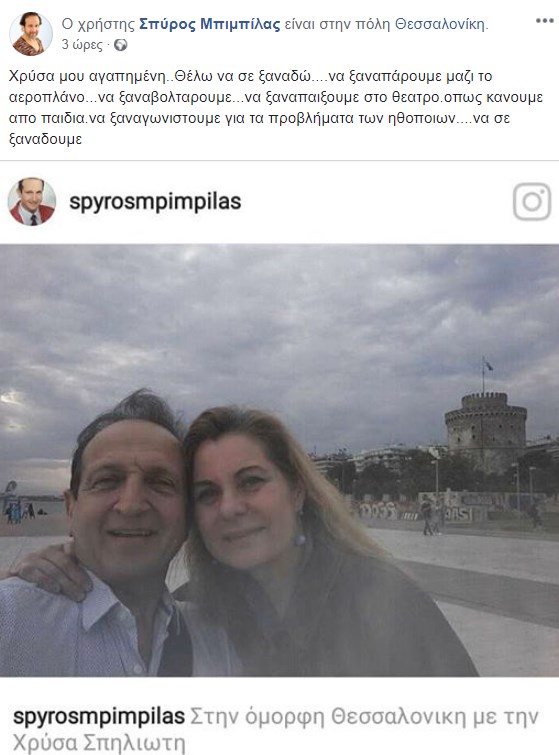Click the graffiti wall in the photo background
Viewport: 559px width, 755px height.
pyautogui.click(x=453, y=506)
